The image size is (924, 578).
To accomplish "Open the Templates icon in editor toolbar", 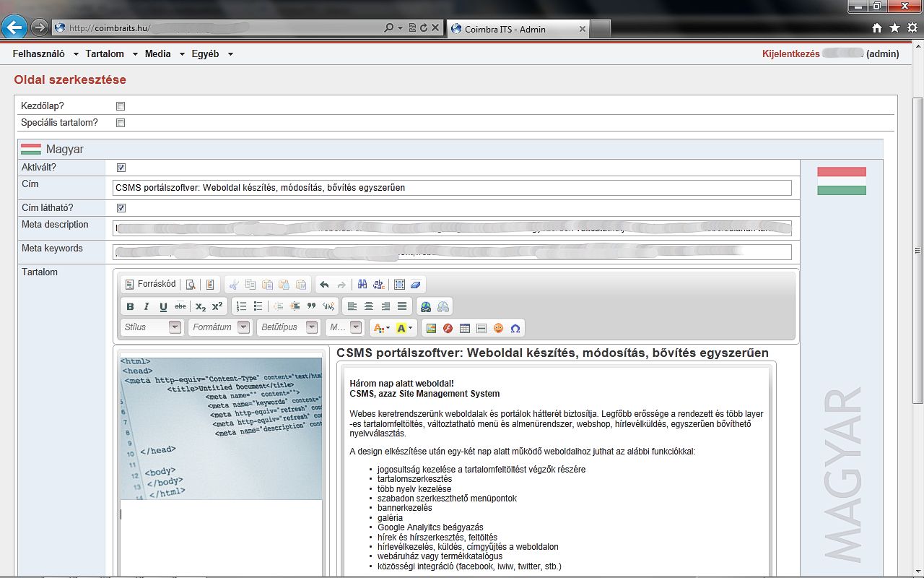I will [210, 285].
